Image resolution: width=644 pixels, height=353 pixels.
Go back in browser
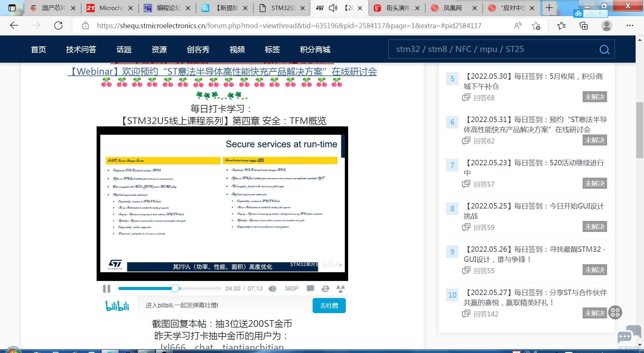14,25
